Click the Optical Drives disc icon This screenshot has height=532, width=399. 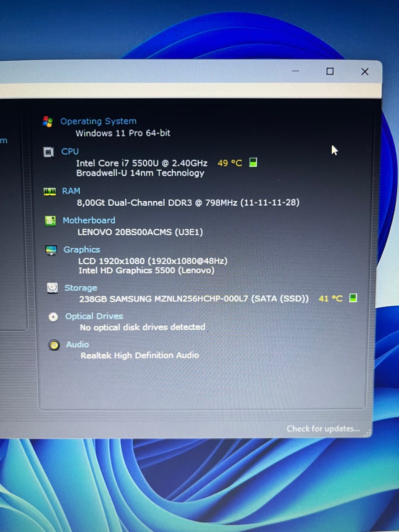pyautogui.click(x=53, y=317)
